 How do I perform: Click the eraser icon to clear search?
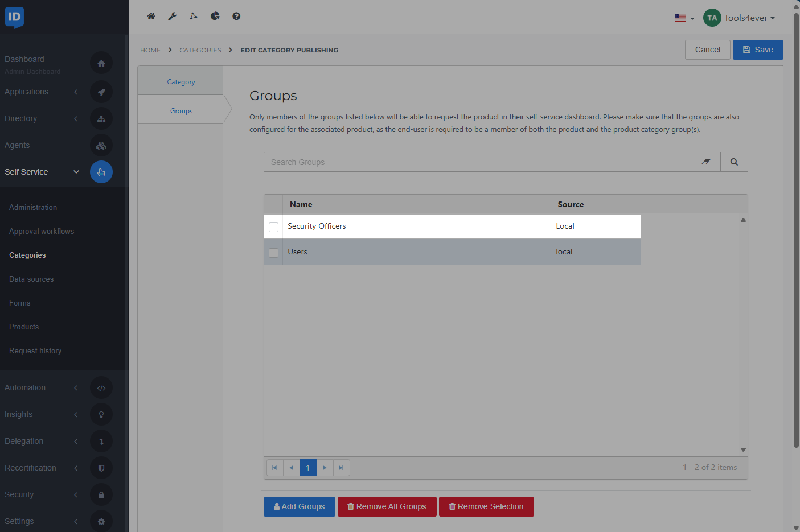(x=706, y=162)
